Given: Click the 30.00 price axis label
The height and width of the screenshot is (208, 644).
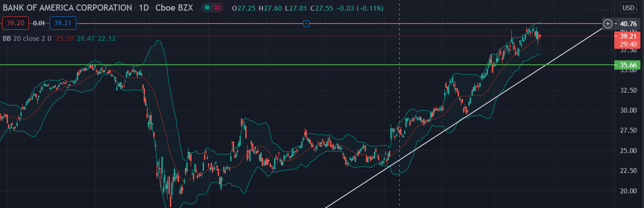Looking at the screenshot, I should (x=628, y=110).
